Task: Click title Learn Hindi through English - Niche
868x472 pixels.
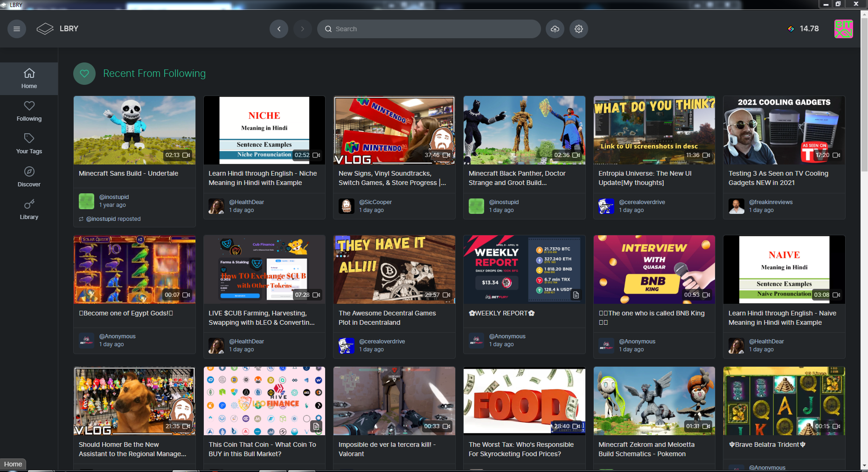Action: (263, 178)
